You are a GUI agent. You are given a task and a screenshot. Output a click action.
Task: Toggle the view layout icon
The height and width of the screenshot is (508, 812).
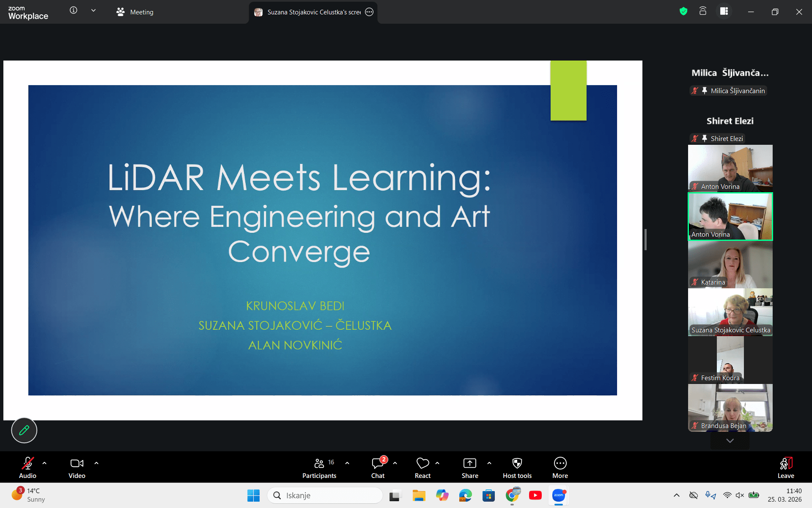click(724, 11)
